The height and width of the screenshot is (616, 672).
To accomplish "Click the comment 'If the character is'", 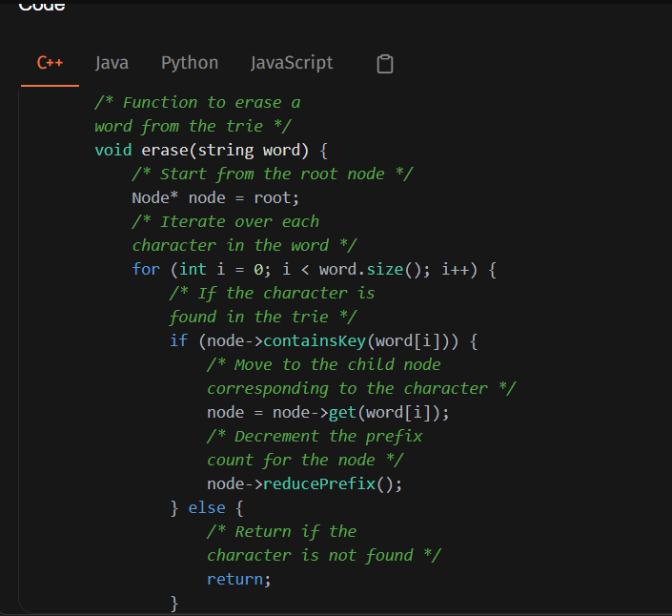I will pos(273,294).
